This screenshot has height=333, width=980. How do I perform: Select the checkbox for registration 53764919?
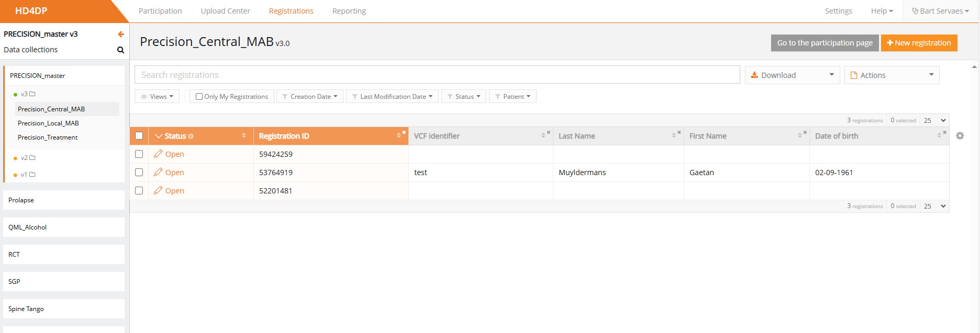click(139, 172)
